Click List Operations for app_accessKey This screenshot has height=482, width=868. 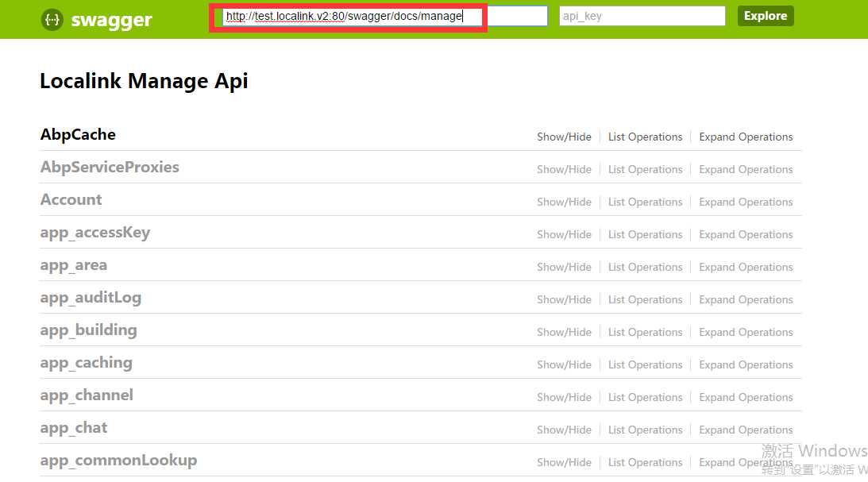646,234
